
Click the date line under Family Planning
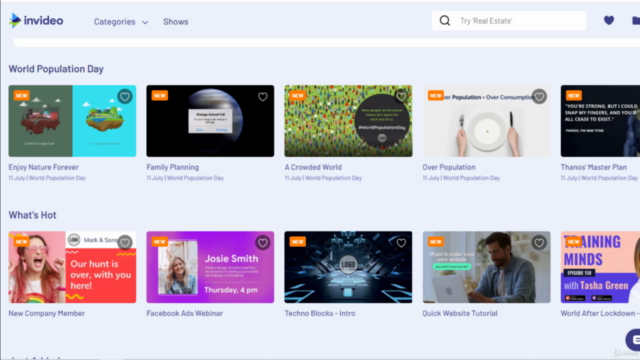(185, 178)
